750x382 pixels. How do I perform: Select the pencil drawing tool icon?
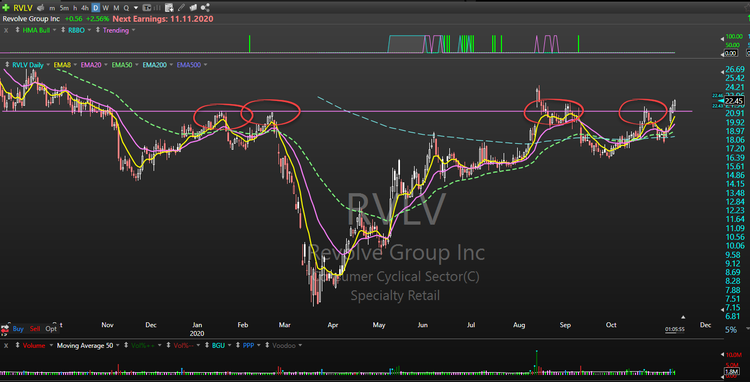click(182, 8)
